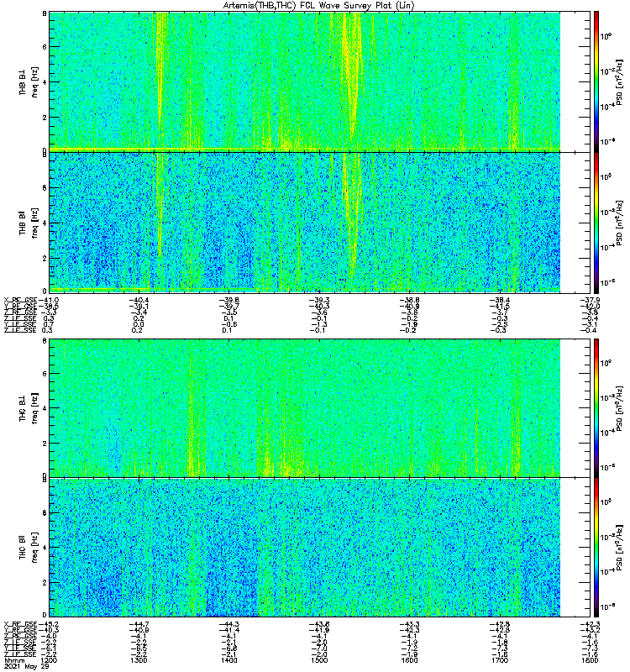The image size is (630, 672).
Task: Click THB X_RE_GSE value '-38.8'
Action: tap(410, 300)
